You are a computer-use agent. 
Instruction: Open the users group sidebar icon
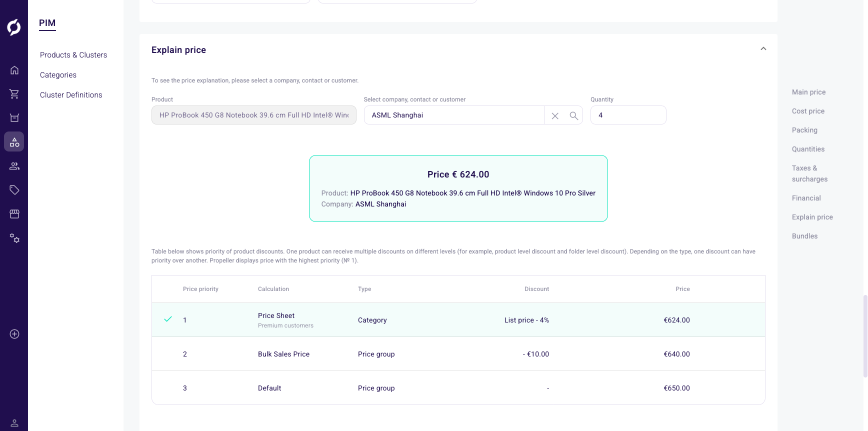14,166
